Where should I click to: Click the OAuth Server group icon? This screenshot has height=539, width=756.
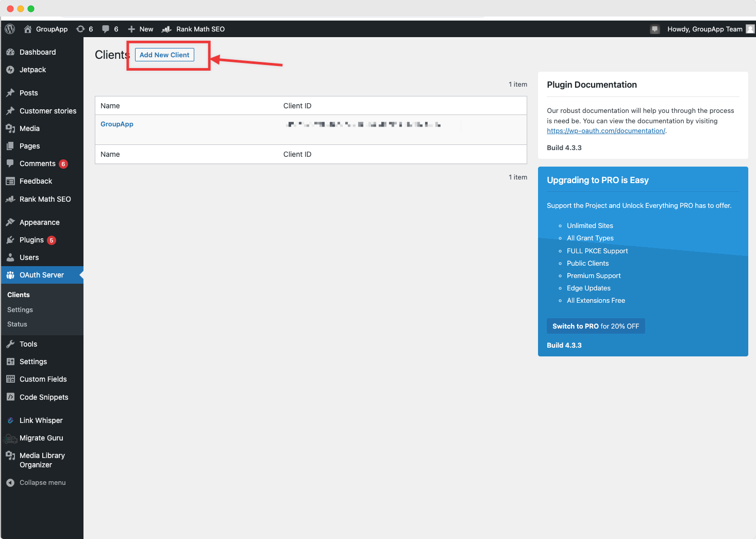pos(10,275)
